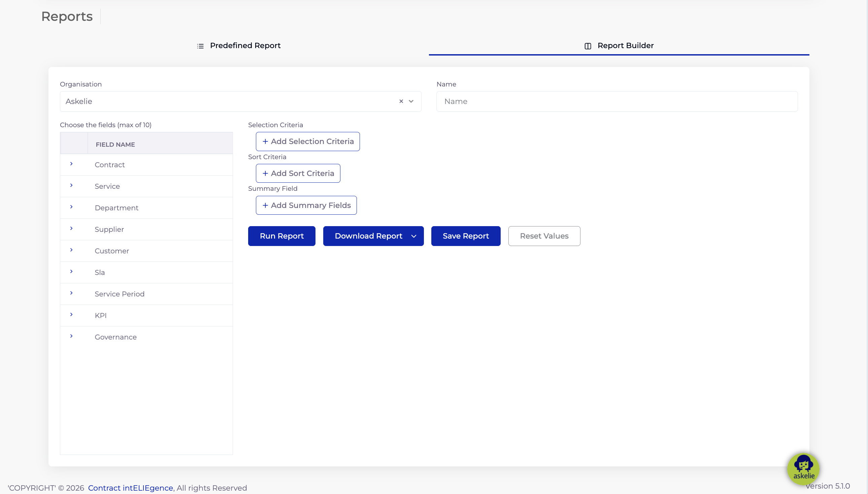The height and width of the screenshot is (494, 868).
Task: Save the report
Action: tap(465, 236)
